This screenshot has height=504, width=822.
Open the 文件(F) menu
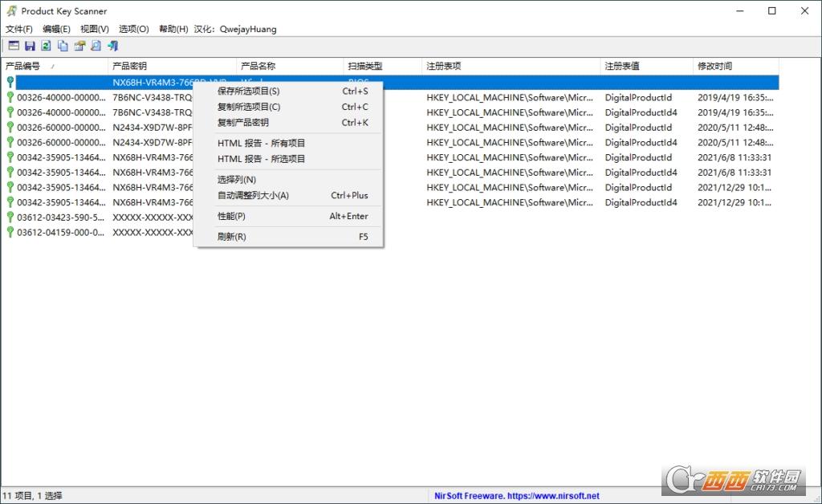click(19, 29)
